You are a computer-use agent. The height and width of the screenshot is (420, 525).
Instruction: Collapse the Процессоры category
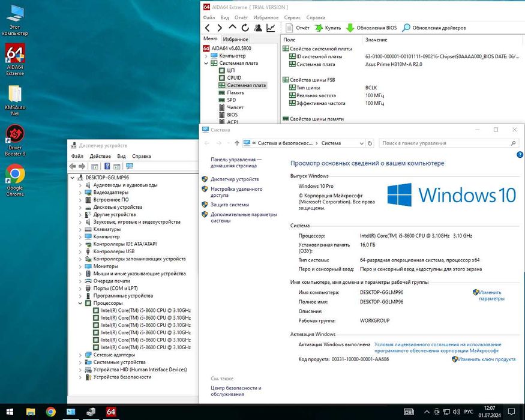(x=80, y=303)
